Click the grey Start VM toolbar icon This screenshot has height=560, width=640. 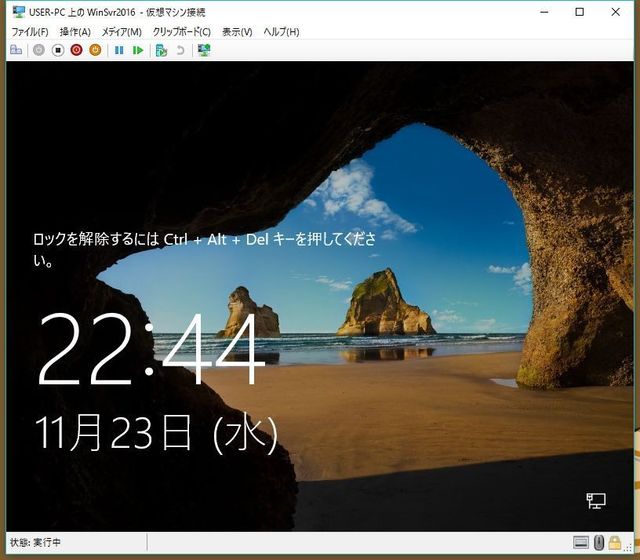click(38, 50)
